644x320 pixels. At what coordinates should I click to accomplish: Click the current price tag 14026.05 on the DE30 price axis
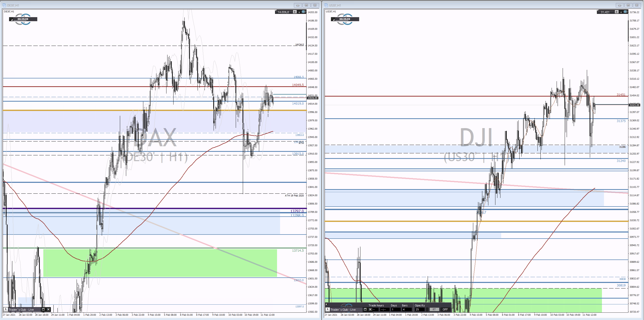[312, 98]
